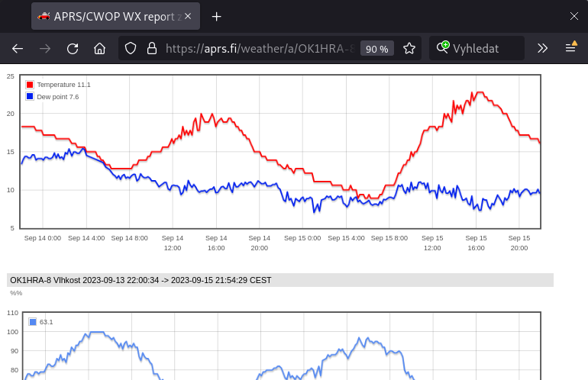The width and height of the screenshot is (588, 380).
Task: Click the OK1HRA-8 Vlhkost chart heading
Action: (x=141, y=280)
